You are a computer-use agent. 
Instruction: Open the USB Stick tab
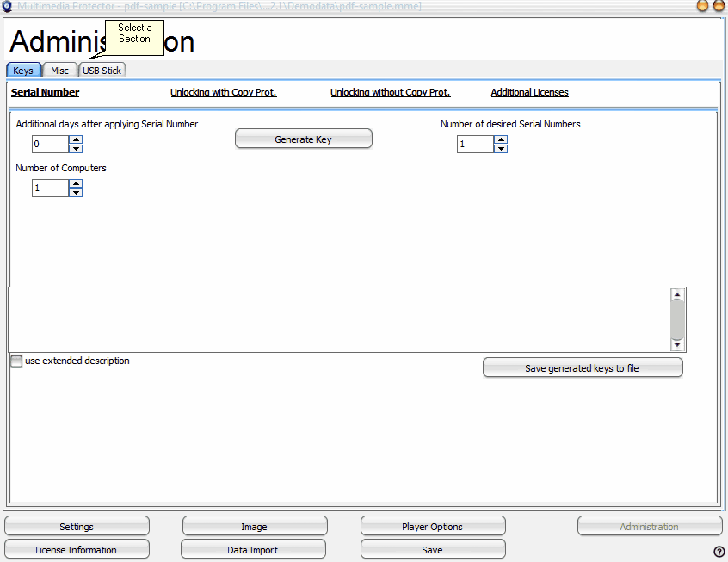click(102, 71)
